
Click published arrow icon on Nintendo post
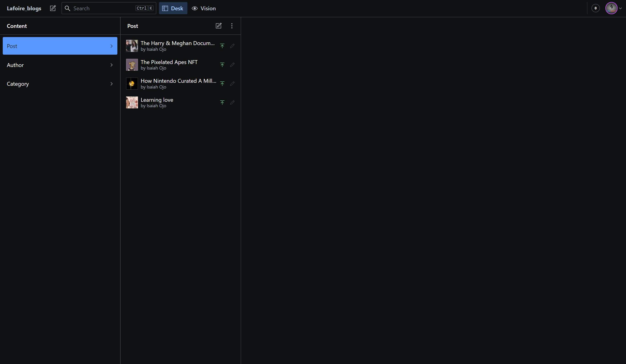222,84
